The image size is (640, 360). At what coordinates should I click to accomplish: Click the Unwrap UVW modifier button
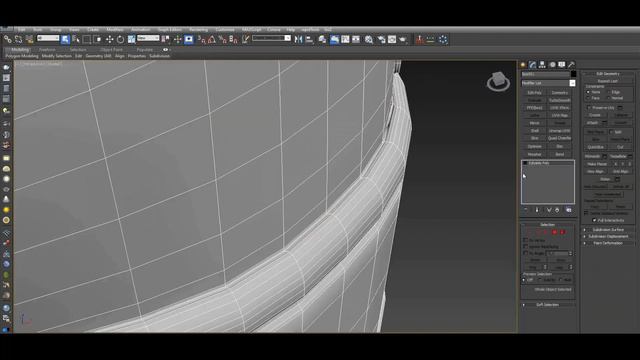click(x=560, y=131)
